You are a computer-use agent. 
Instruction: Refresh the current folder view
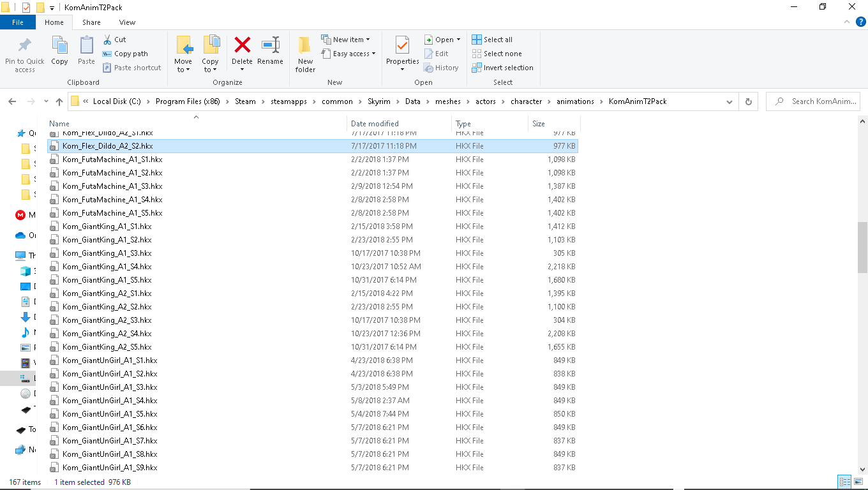coord(748,101)
